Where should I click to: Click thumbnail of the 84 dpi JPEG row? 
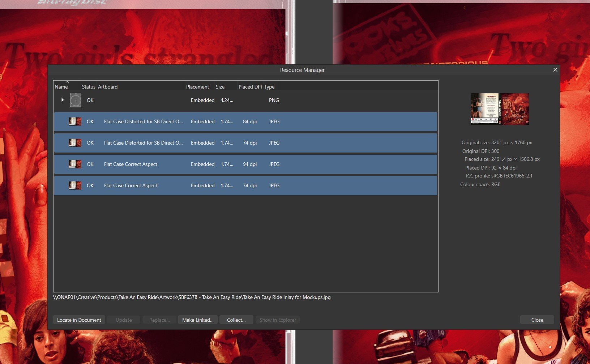tap(75, 121)
